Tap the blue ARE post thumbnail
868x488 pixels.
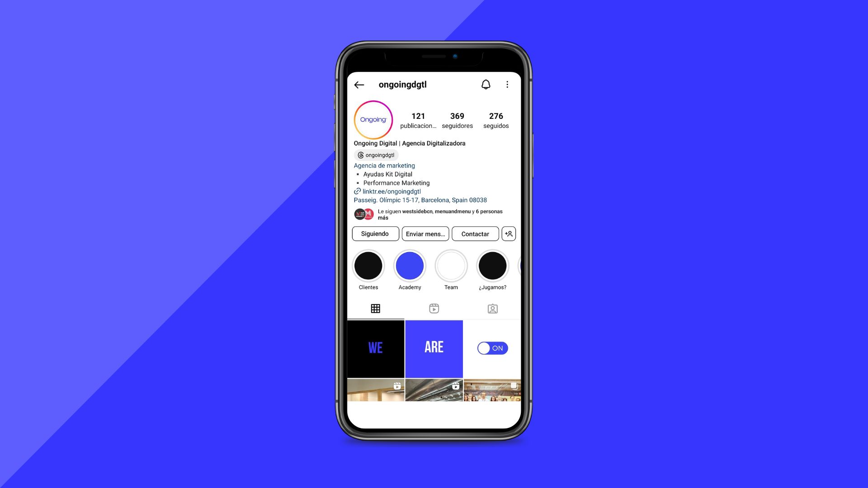pyautogui.click(x=434, y=348)
